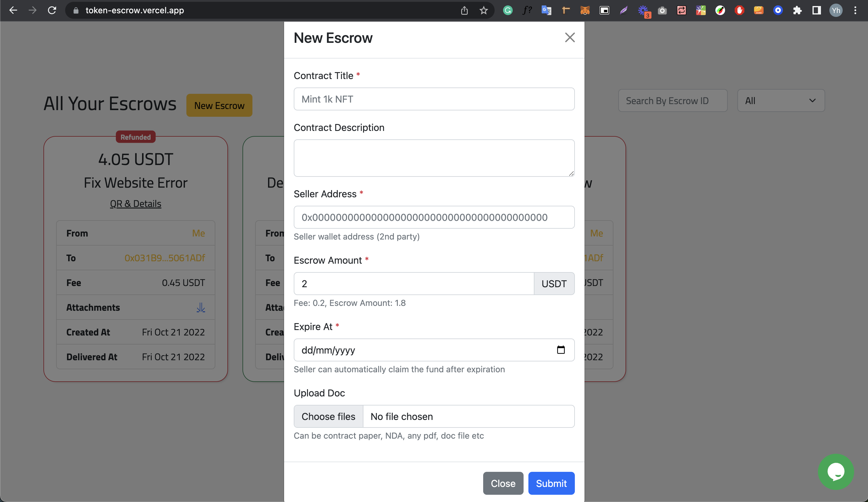Screen dimensions: 868x502
Task: Open QR & Details for the refunded escrow
Action: (x=135, y=203)
